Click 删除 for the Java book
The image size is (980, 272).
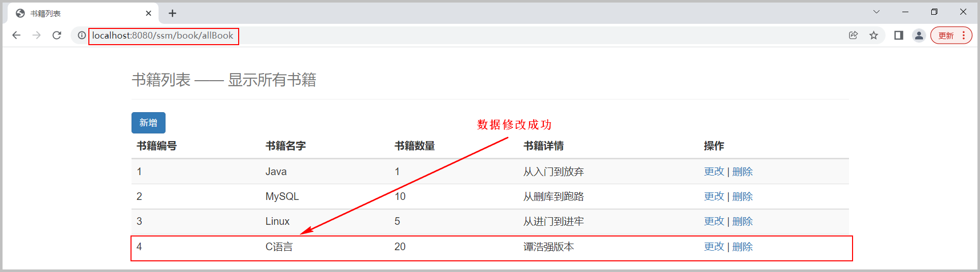[x=742, y=172]
